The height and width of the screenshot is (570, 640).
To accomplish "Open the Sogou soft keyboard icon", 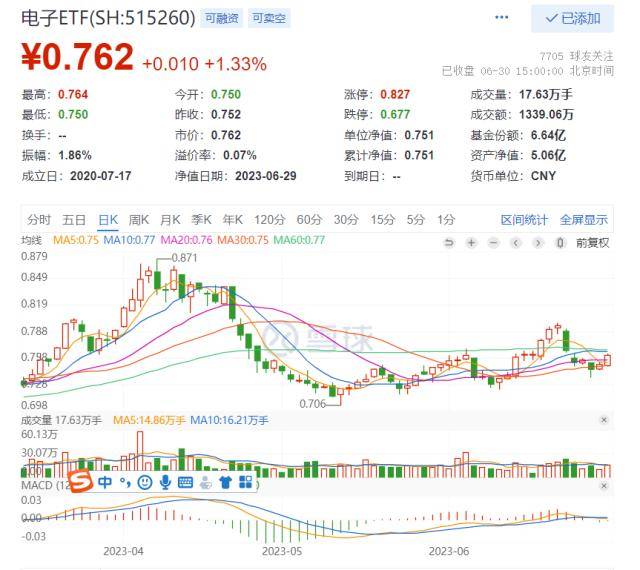I will (x=185, y=483).
